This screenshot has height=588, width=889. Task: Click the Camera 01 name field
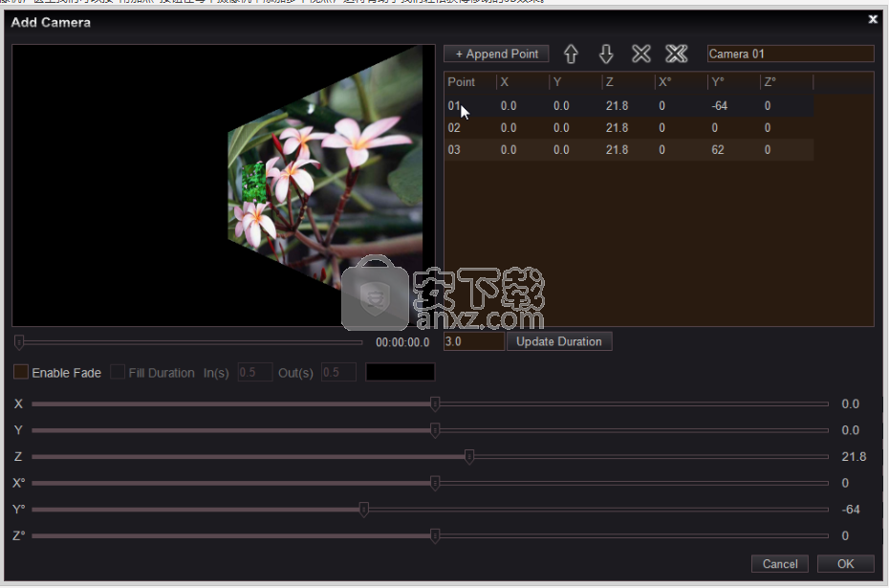pos(791,54)
